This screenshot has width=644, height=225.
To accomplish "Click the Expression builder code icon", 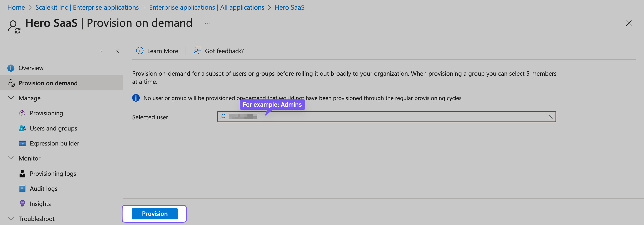I will [x=22, y=143].
